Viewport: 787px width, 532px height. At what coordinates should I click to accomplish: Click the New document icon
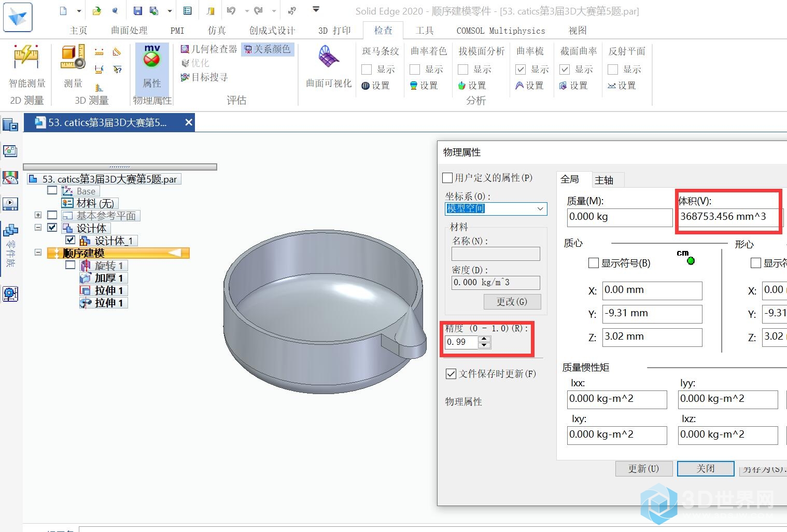click(x=63, y=10)
